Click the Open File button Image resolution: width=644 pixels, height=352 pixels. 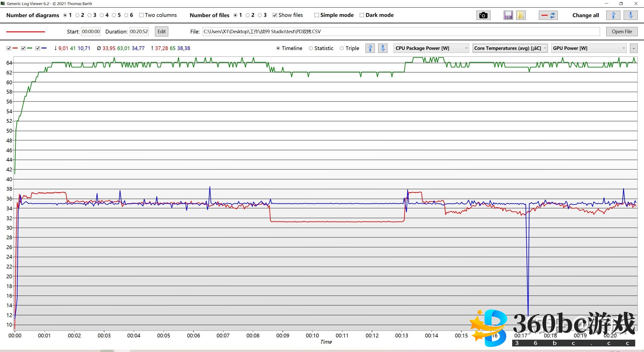tap(622, 31)
